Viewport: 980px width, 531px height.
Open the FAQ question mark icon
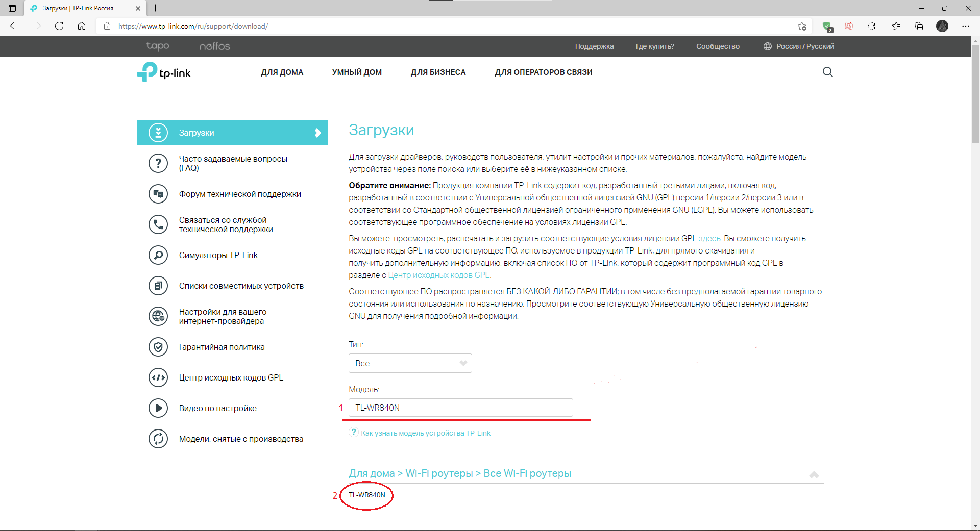(x=158, y=163)
